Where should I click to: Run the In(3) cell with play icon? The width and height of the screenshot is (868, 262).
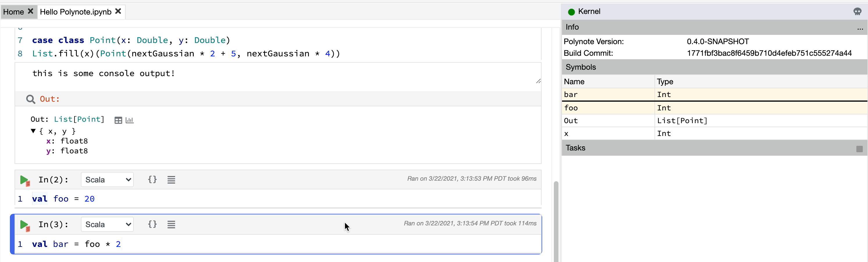[24, 225]
